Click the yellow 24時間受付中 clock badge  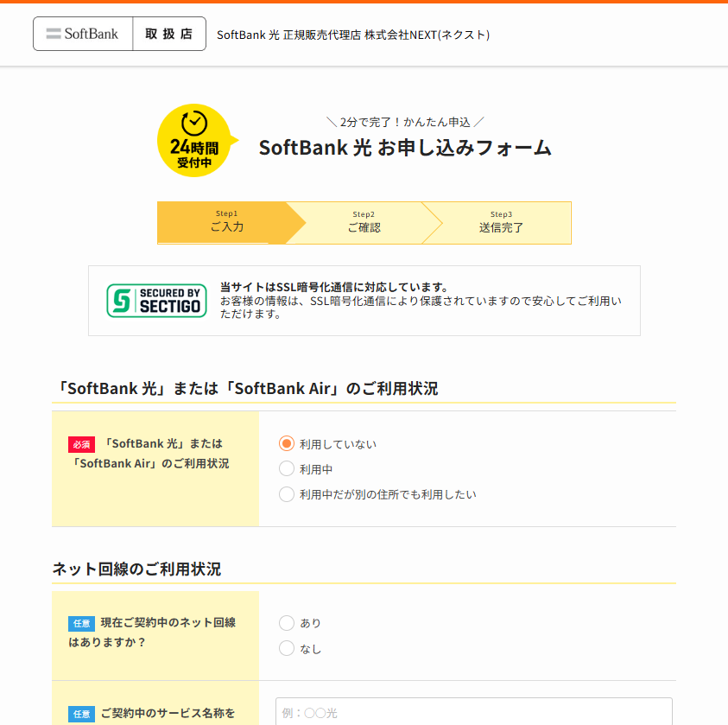click(x=194, y=140)
